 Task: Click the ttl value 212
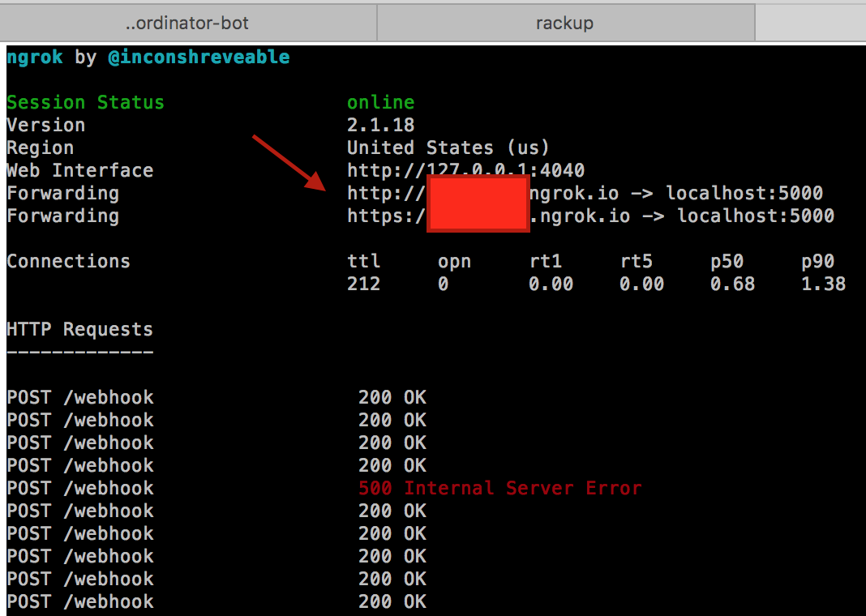[x=363, y=284]
